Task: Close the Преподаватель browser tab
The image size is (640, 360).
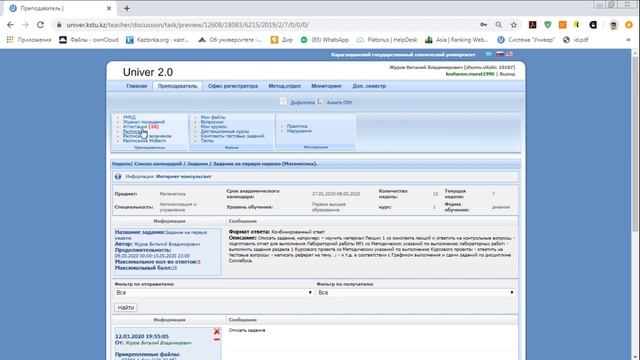Action: (109, 8)
